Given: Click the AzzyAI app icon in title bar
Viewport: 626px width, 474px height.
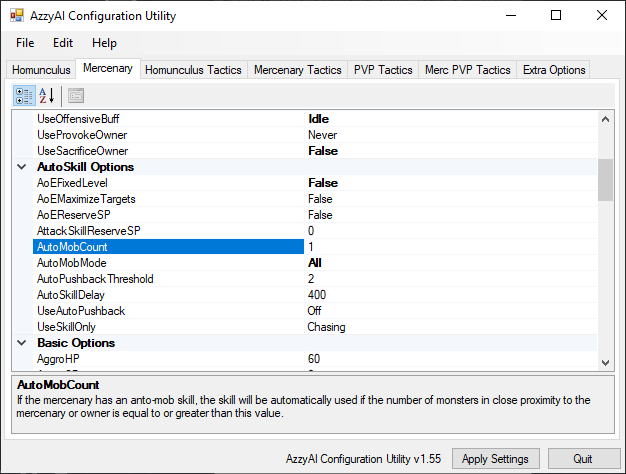Looking at the screenshot, I should pyautogui.click(x=17, y=16).
